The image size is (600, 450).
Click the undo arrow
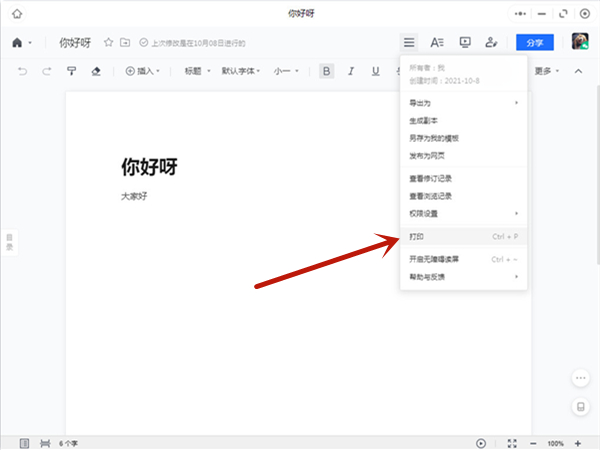click(x=23, y=71)
